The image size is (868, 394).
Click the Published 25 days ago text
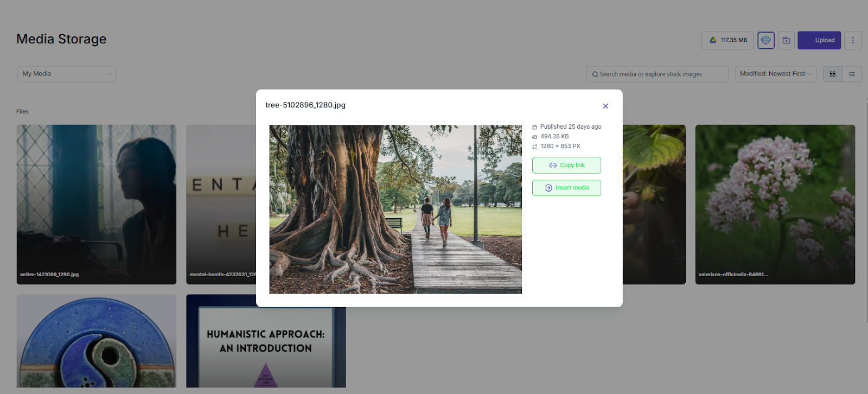click(571, 126)
